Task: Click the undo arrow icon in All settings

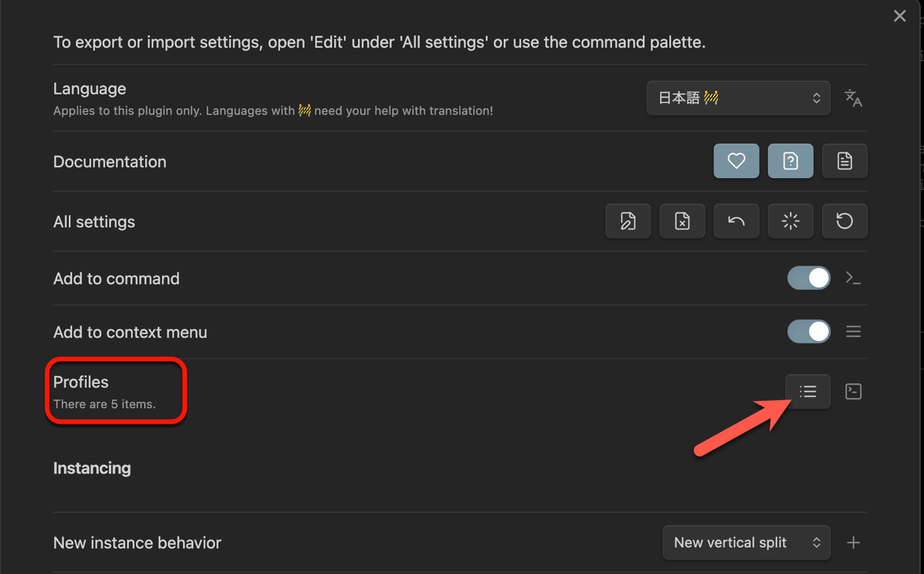Action: coord(736,221)
